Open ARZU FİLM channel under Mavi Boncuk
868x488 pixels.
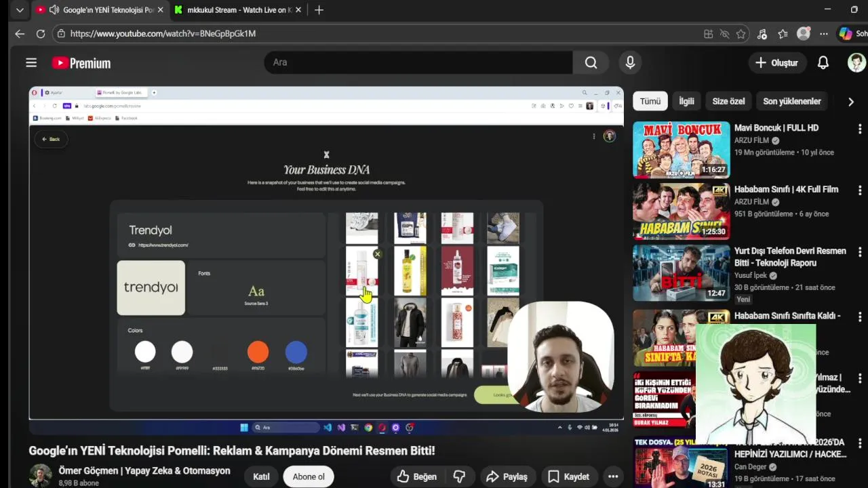coord(751,140)
